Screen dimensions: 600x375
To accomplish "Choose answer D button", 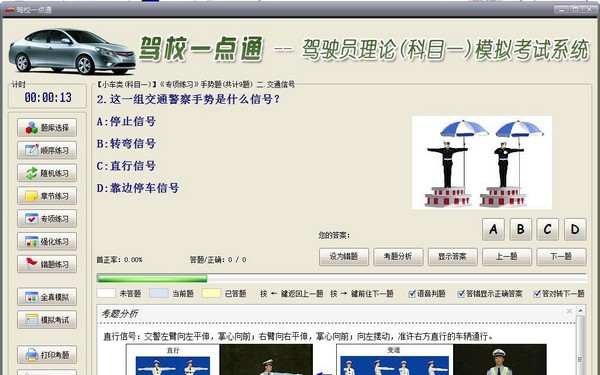I will [575, 229].
